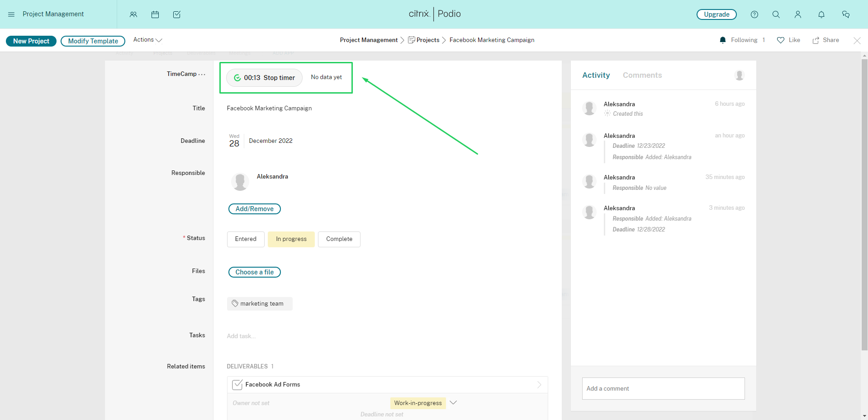Open the calendar icon in top bar
This screenshot has width=868, height=420.
(155, 14)
